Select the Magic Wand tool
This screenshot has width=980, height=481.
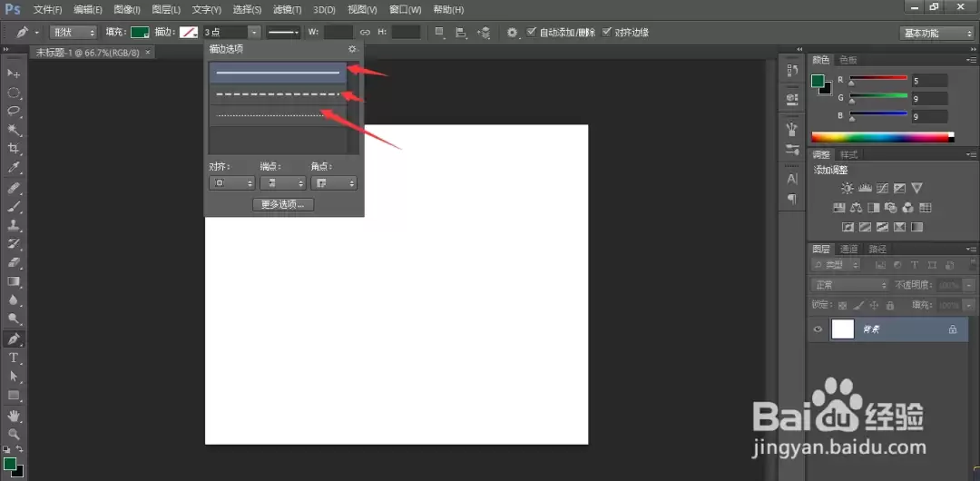tap(13, 130)
